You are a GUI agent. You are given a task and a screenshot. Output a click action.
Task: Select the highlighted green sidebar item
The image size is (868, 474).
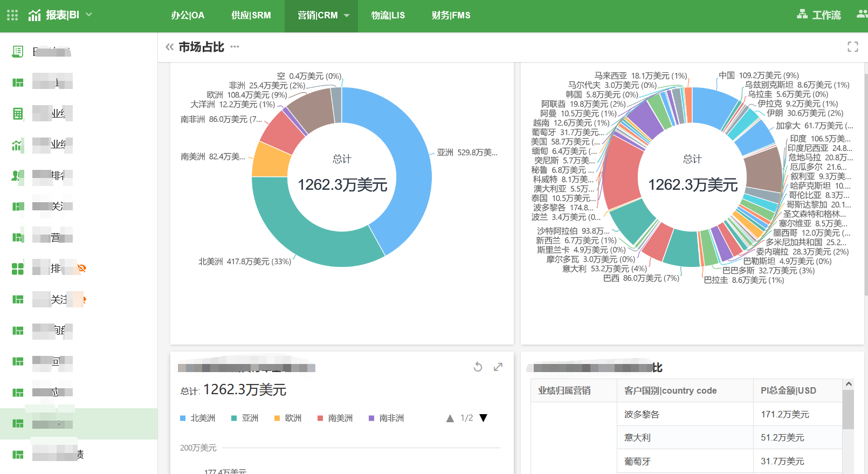click(79, 424)
